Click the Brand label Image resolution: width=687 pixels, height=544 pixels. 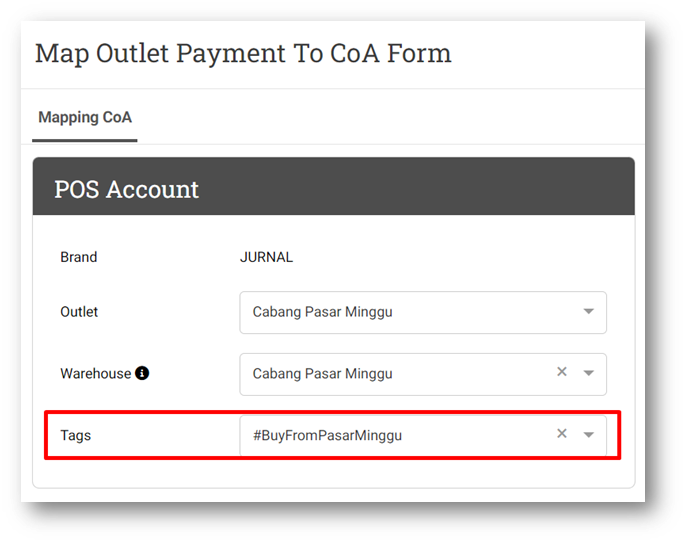tap(78, 257)
